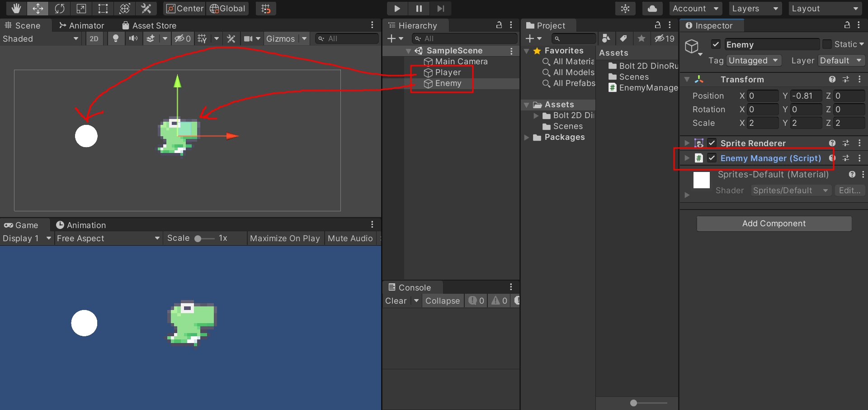Screen dimensions: 868x410
Task: Start Play mode
Action: [397, 8]
